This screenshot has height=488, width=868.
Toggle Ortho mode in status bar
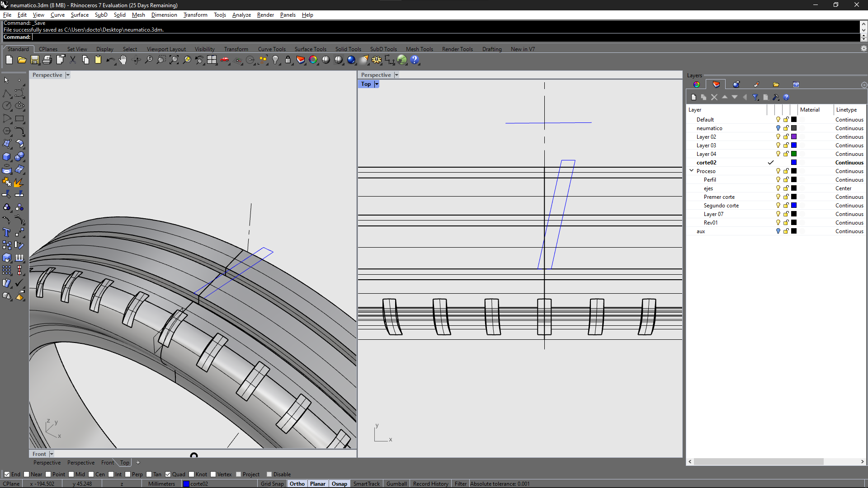(297, 483)
